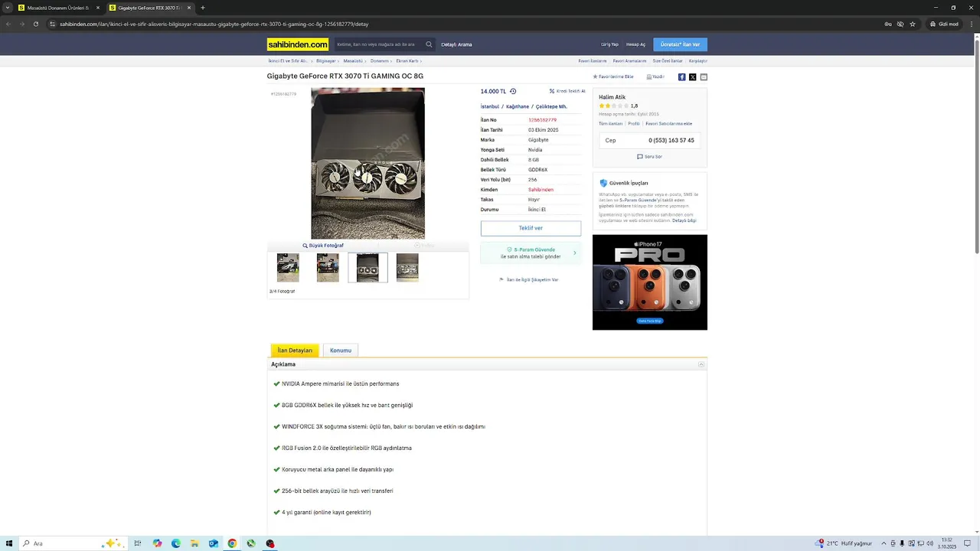This screenshot has width=980, height=551.
Task: Click Detaylı bilgi security link
Action: pos(684,220)
